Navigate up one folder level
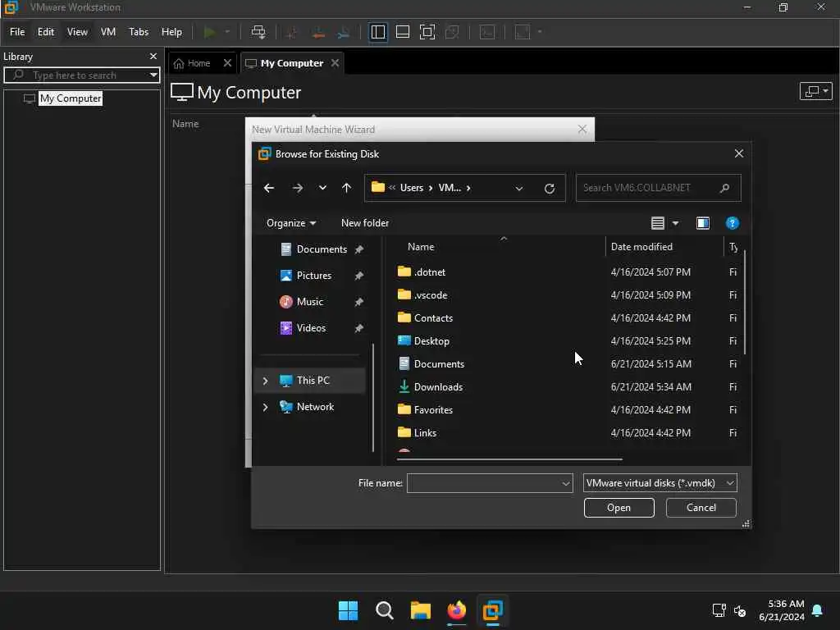Screen dimensions: 840x630 tap(347, 188)
